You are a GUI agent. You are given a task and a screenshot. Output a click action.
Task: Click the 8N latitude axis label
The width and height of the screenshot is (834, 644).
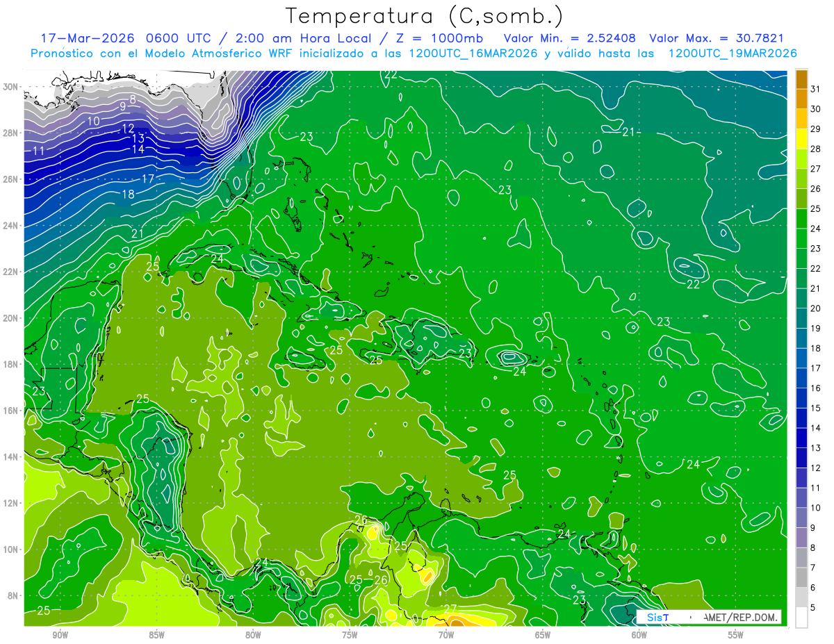(13, 595)
